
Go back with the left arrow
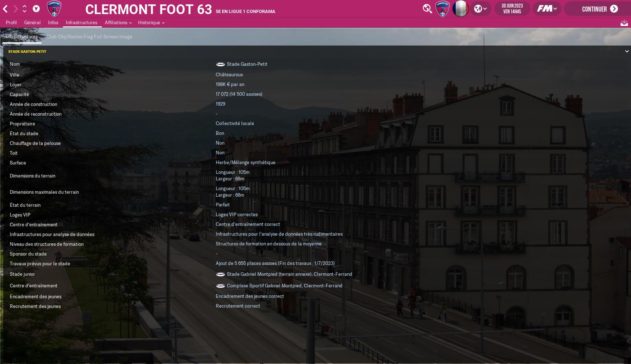point(5,9)
